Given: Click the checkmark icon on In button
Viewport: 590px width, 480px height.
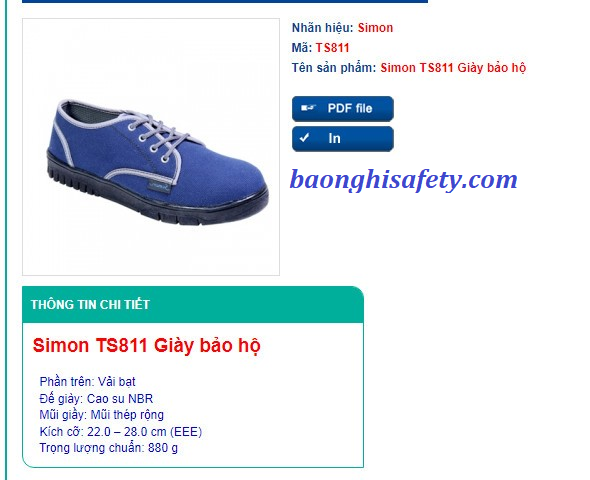Looking at the screenshot, I should click(304, 138).
